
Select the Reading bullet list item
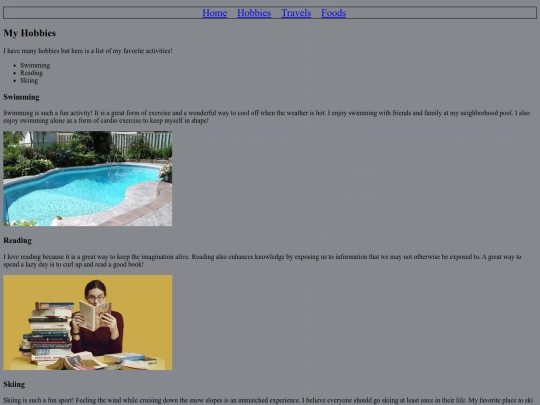click(x=31, y=73)
